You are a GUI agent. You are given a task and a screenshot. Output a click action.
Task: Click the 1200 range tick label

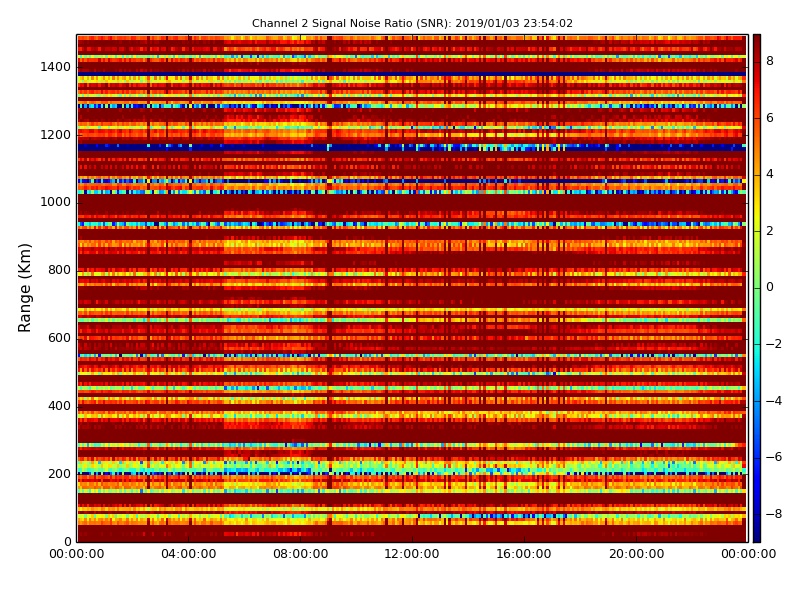pyautogui.click(x=56, y=135)
